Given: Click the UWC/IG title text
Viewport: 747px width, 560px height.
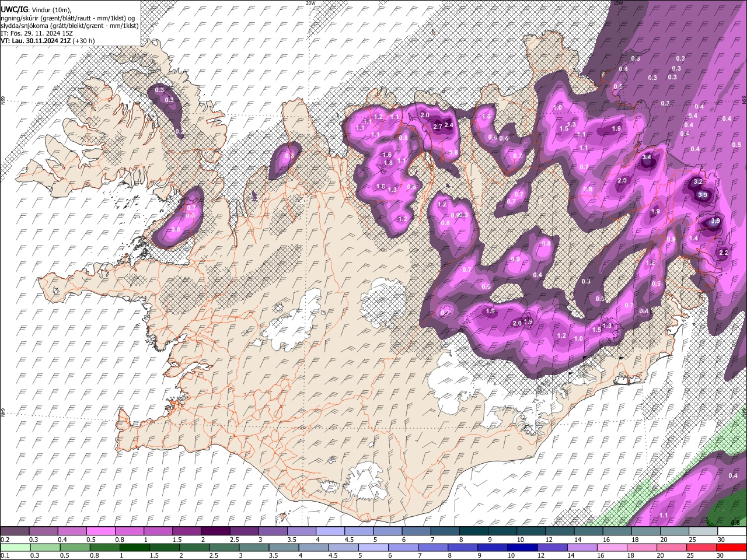Looking at the screenshot, I should (14, 9).
